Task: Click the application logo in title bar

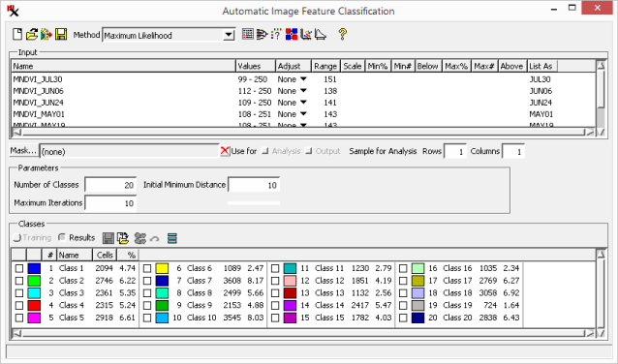Action: 13,11
